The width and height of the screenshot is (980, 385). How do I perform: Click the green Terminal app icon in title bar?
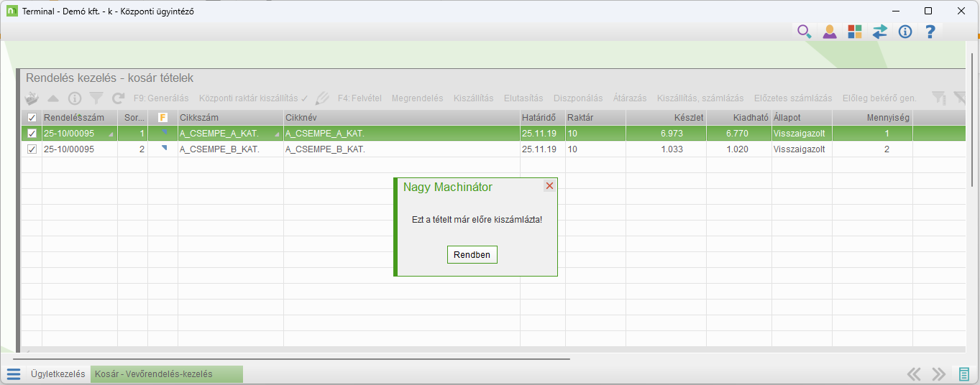tap(12, 11)
